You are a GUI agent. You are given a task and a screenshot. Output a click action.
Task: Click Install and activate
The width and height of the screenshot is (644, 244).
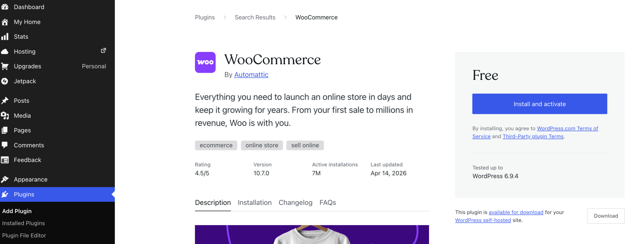pyautogui.click(x=539, y=104)
